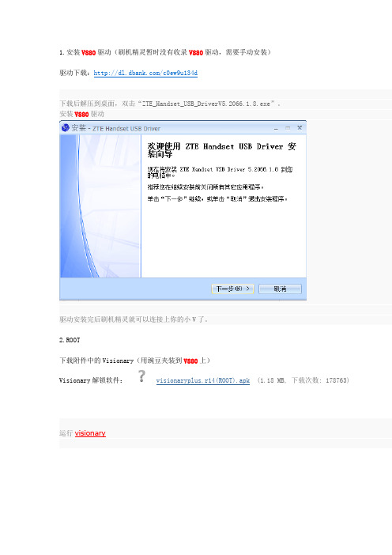
Task: Click the 2. ROOT heading
Action: coord(70,340)
